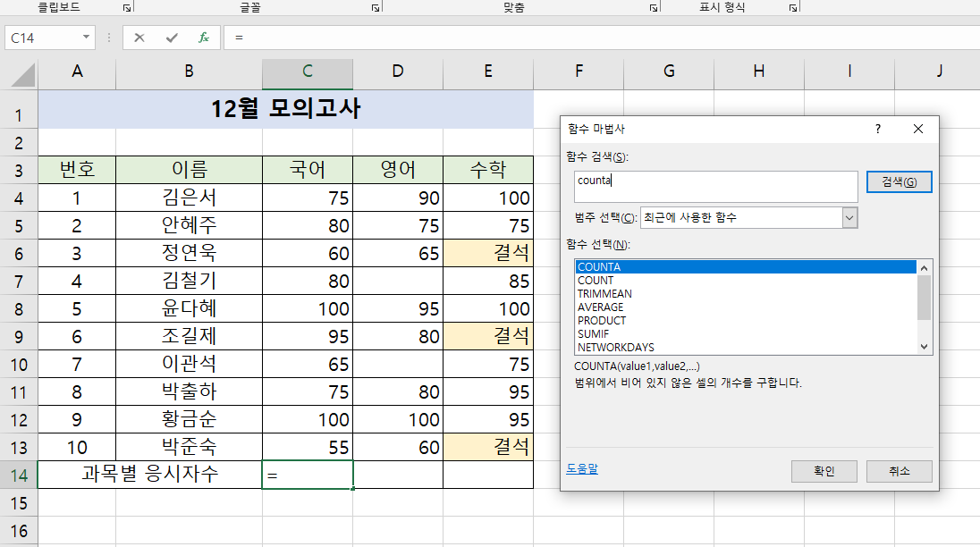The width and height of the screenshot is (980, 547).
Task: Open number format group dialog launcher
Action: (793, 8)
